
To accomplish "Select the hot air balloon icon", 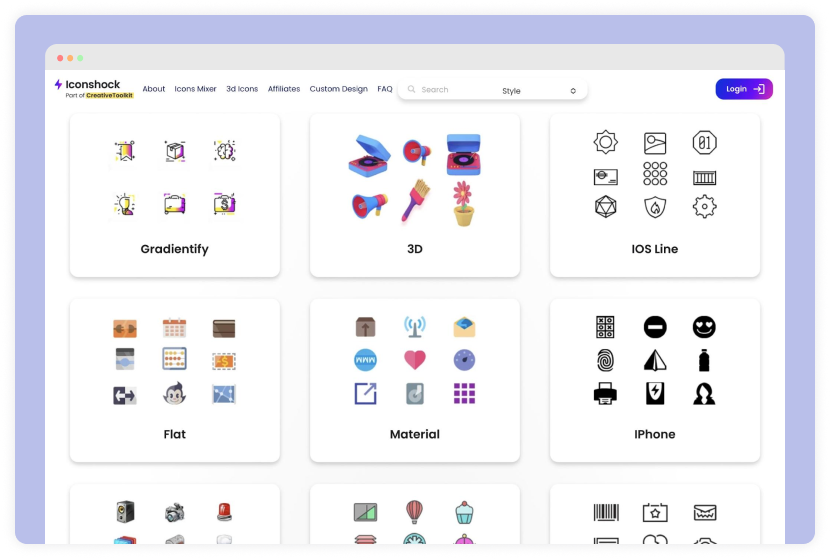I will tap(414, 512).
